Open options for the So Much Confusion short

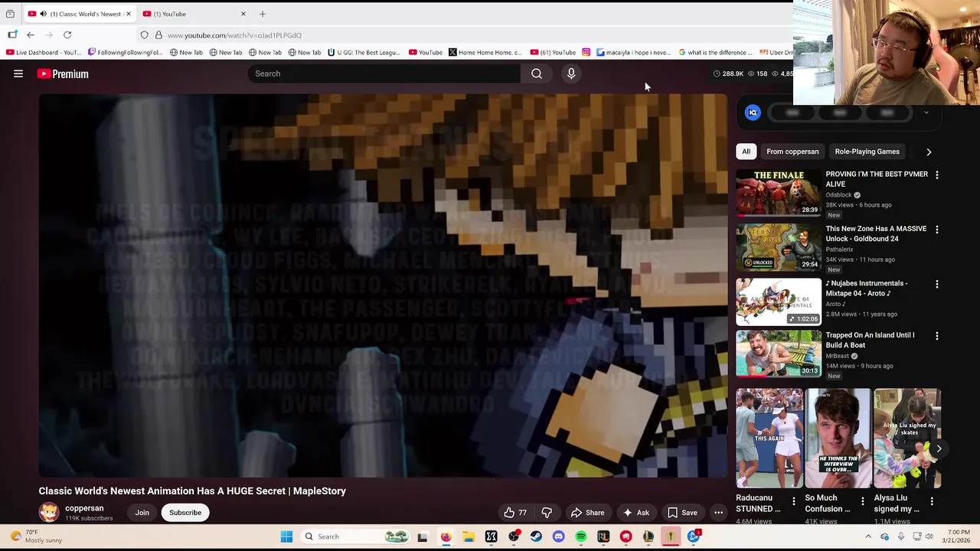pos(862,502)
